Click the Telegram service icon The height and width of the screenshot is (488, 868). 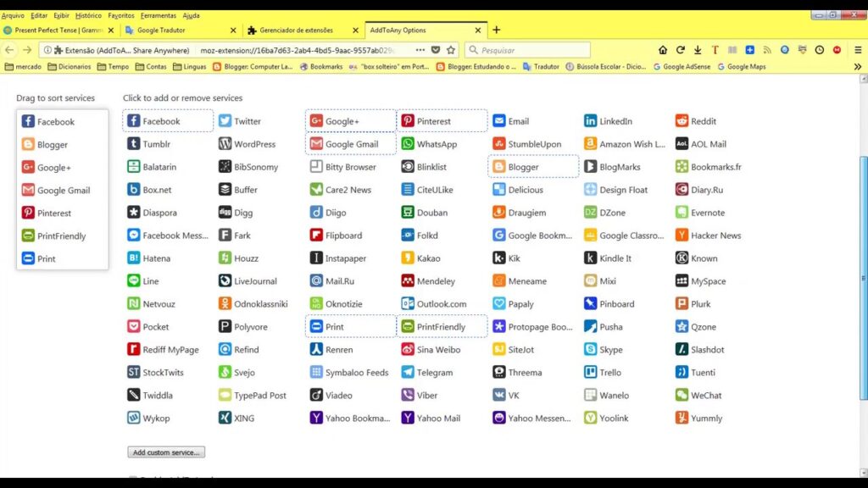408,373
